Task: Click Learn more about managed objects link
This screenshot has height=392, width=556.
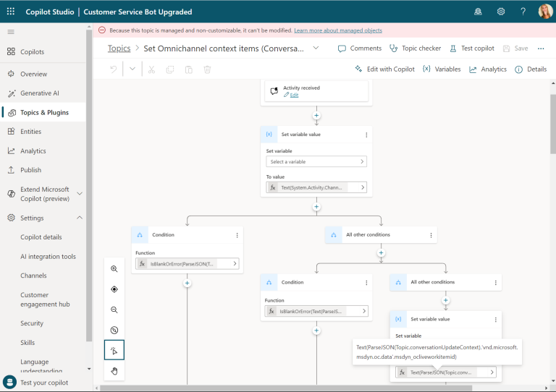Action: coord(337,30)
